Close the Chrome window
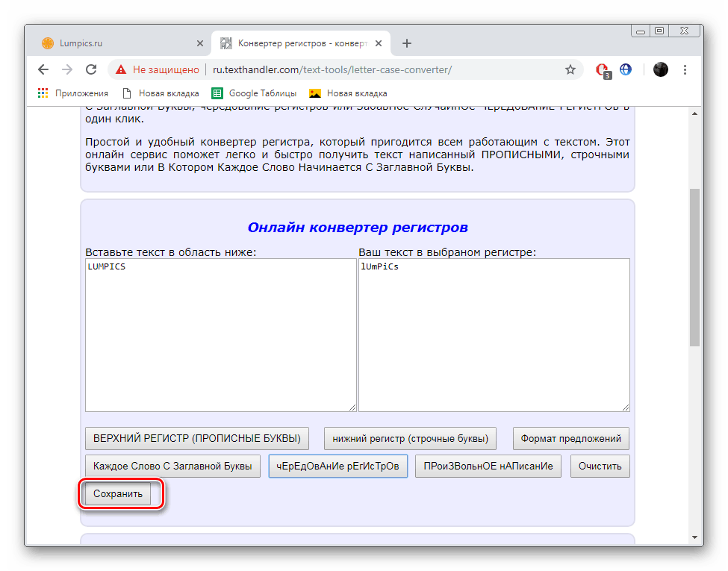Image resolution: width=728 pixels, height=571 pixels. pos(684,31)
